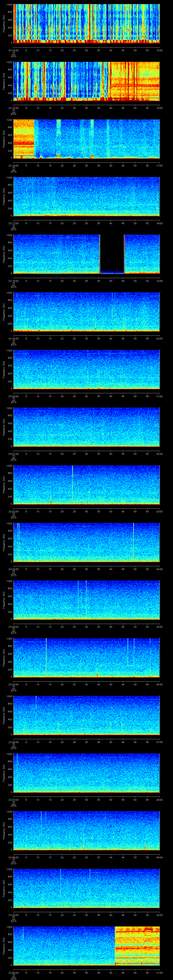Select the 23:30:00 start time label

(x=13, y=972)
